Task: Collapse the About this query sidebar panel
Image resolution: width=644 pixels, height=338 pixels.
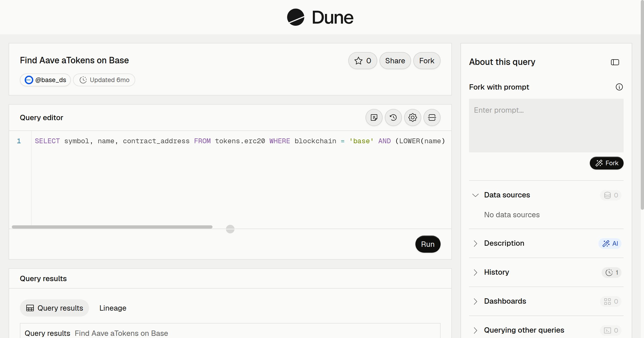Action: point(615,62)
